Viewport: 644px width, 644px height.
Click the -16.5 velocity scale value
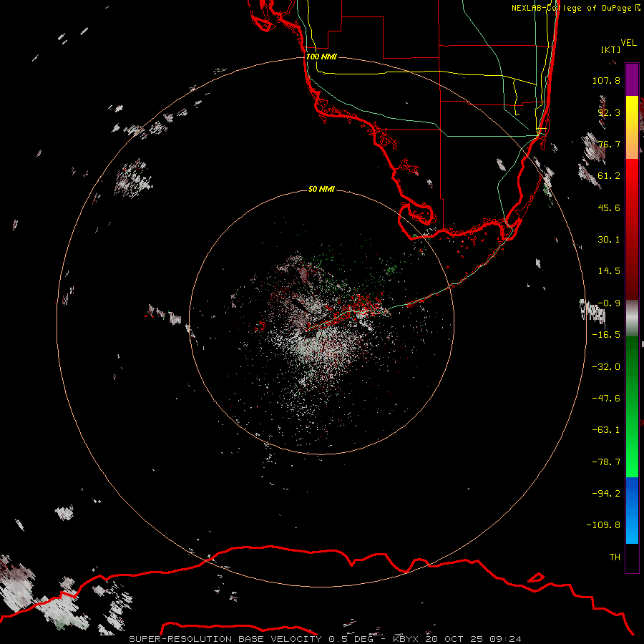point(606,335)
